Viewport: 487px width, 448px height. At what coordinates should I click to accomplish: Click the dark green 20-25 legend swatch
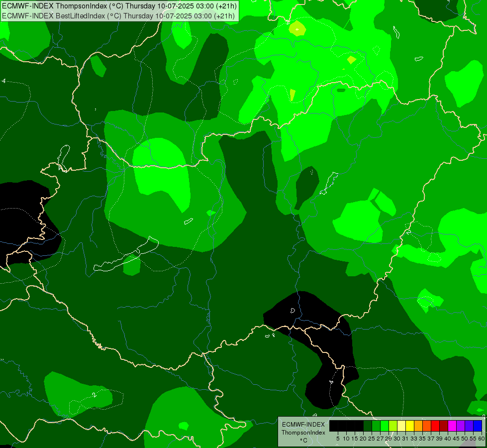tap(368, 426)
